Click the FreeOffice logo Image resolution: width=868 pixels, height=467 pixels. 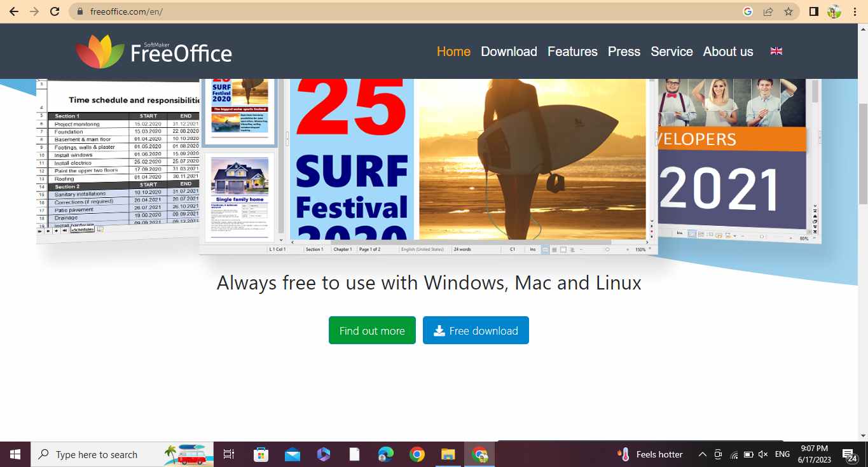pos(154,52)
